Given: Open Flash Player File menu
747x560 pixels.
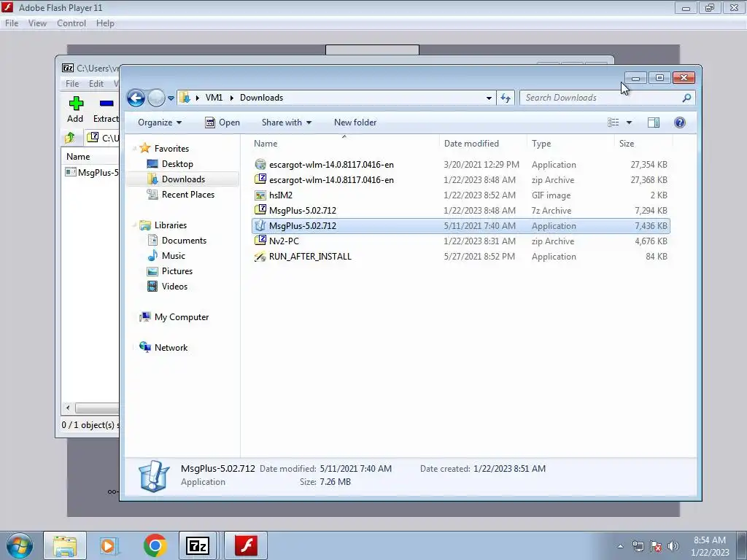Looking at the screenshot, I should coord(12,23).
